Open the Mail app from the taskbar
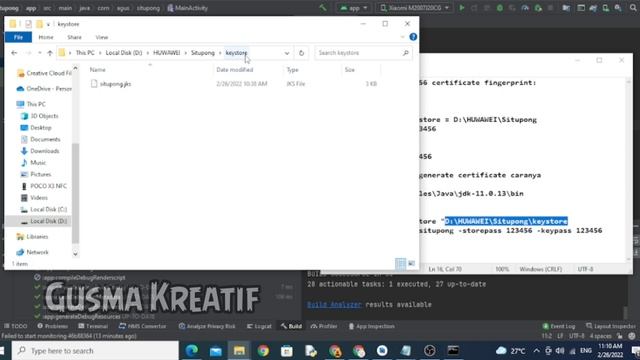The width and height of the screenshot is (640, 360). 216,351
